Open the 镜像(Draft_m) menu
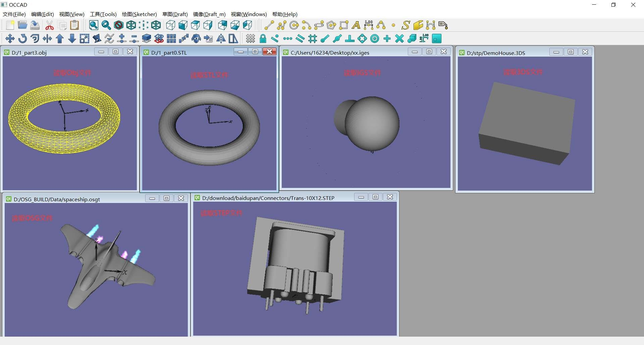The image size is (644, 345). point(209,14)
